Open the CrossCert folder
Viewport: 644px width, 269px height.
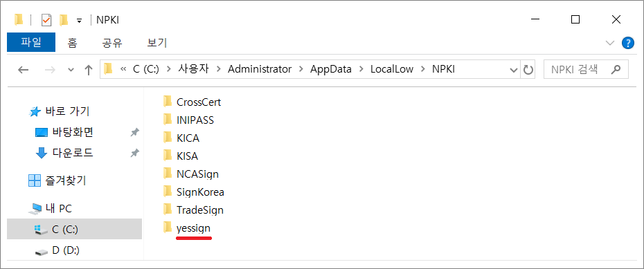coord(192,102)
